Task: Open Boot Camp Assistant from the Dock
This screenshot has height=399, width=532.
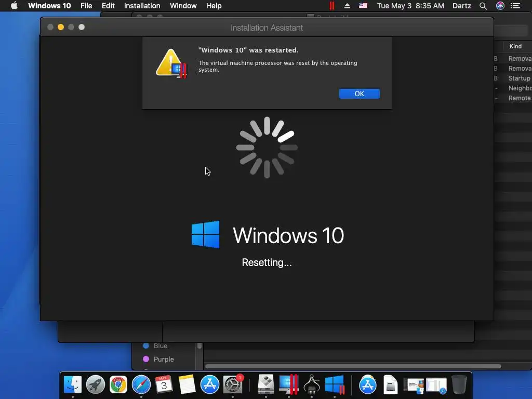Action: pyautogui.click(x=266, y=384)
